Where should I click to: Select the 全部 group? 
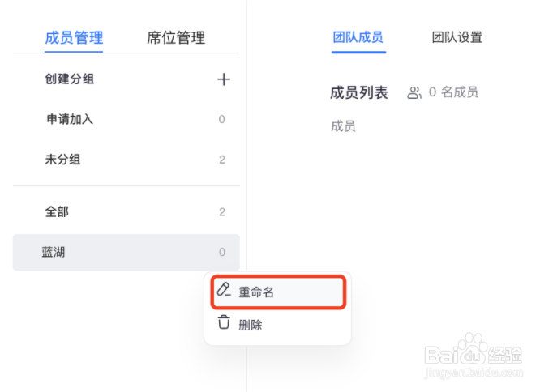point(126,211)
